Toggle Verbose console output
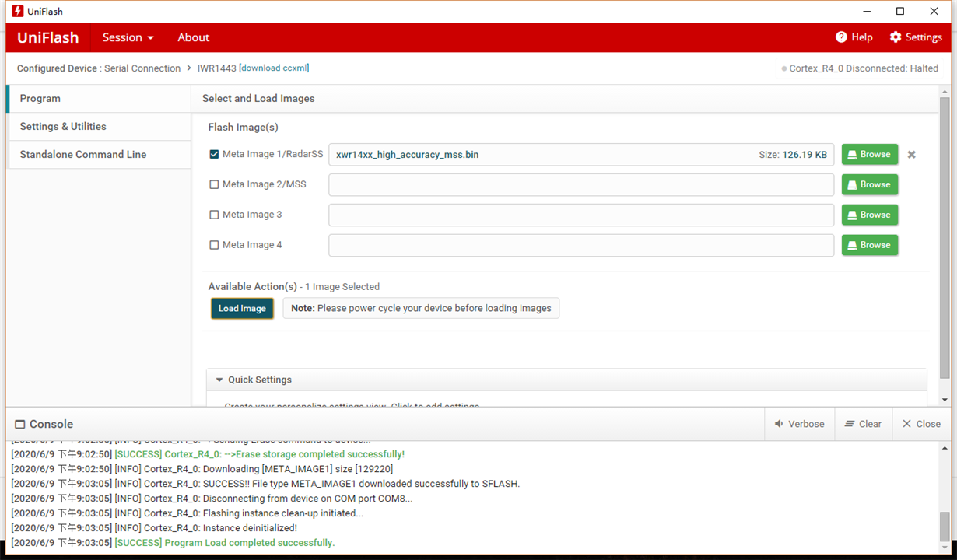This screenshot has width=957, height=560. coord(799,424)
